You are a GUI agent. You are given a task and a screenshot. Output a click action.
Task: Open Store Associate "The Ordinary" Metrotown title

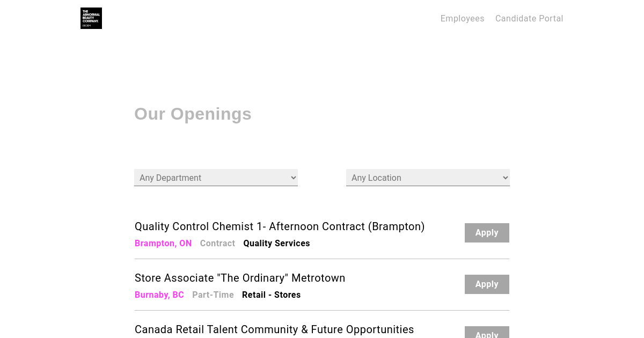240,278
